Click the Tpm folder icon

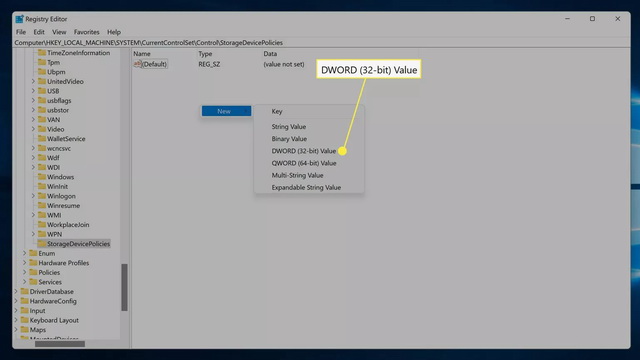(x=42, y=62)
